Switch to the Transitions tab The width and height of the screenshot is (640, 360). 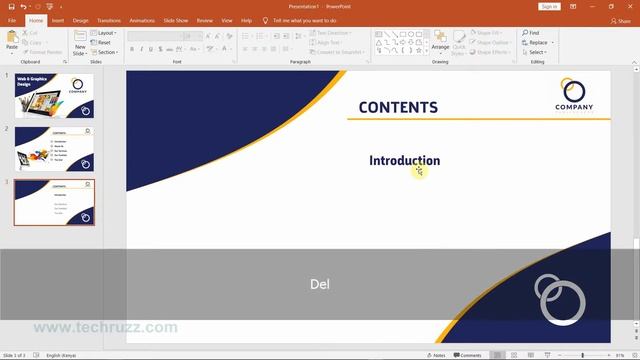coord(109,20)
